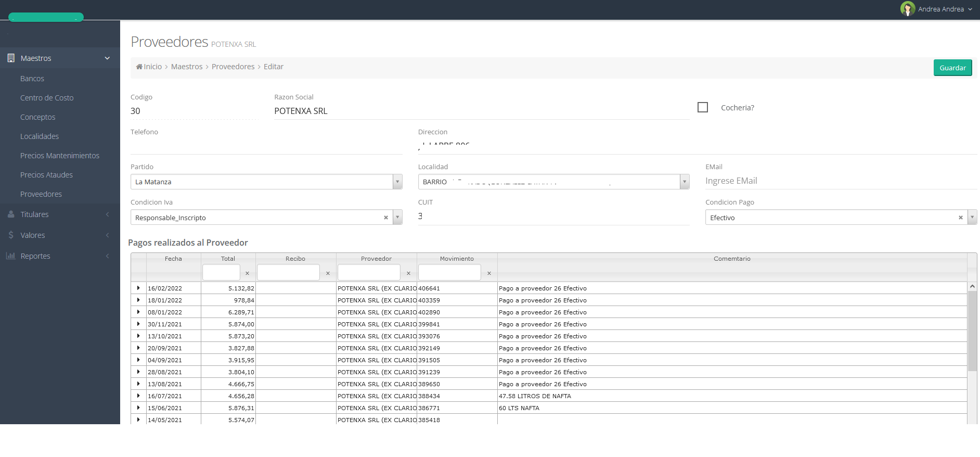Viewport: 980px width, 457px height.
Task: Click the Titulares person icon
Action: click(x=11, y=214)
